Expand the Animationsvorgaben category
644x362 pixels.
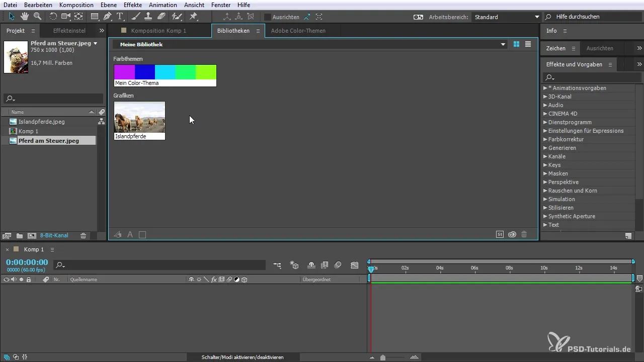[x=545, y=88]
